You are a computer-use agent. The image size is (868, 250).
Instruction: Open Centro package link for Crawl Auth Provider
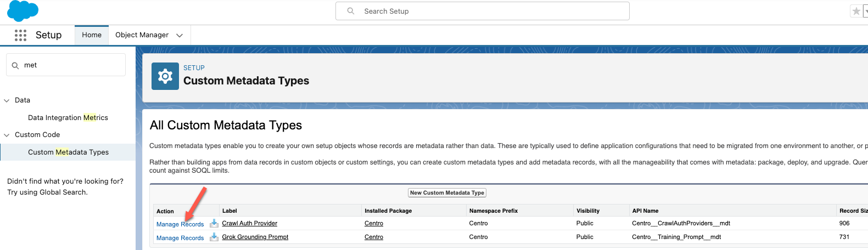(374, 223)
